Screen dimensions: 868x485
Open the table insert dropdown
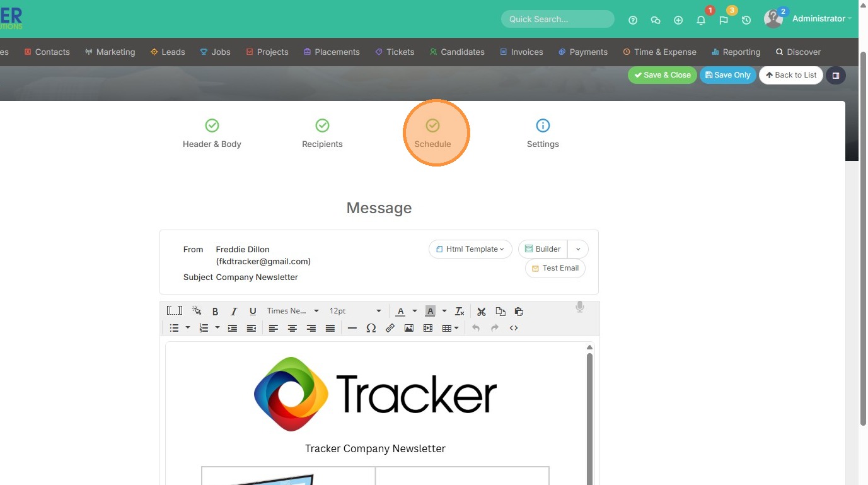click(x=450, y=328)
